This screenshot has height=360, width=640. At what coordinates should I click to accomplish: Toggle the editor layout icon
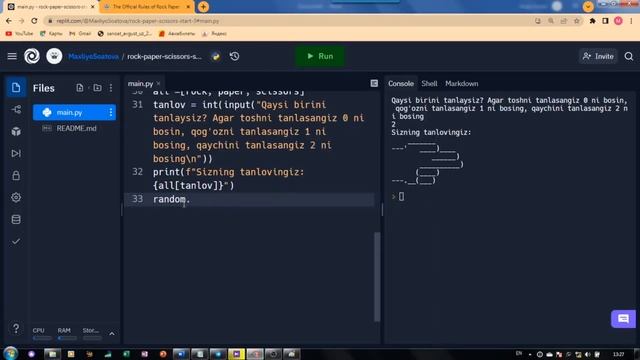[x=374, y=83]
